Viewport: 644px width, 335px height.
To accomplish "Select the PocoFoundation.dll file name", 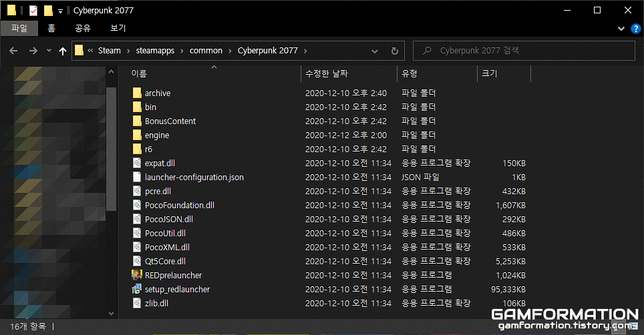I will [180, 205].
